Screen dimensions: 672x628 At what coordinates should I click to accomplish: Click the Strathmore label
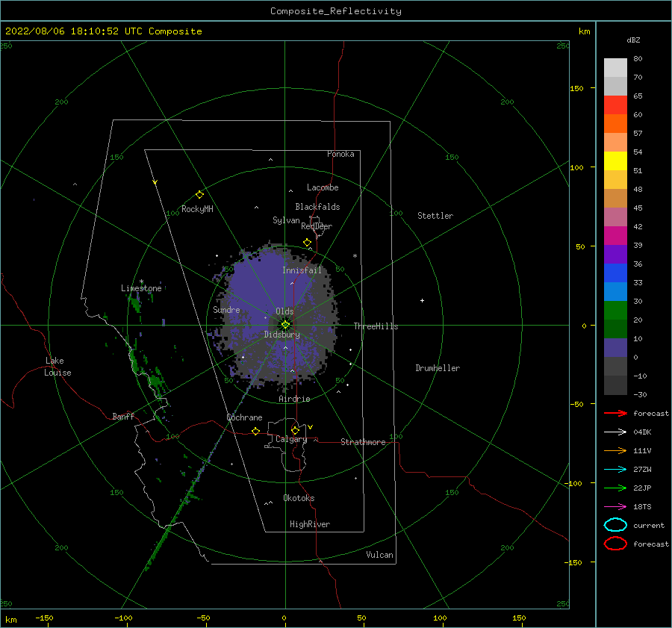pos(363,442)
